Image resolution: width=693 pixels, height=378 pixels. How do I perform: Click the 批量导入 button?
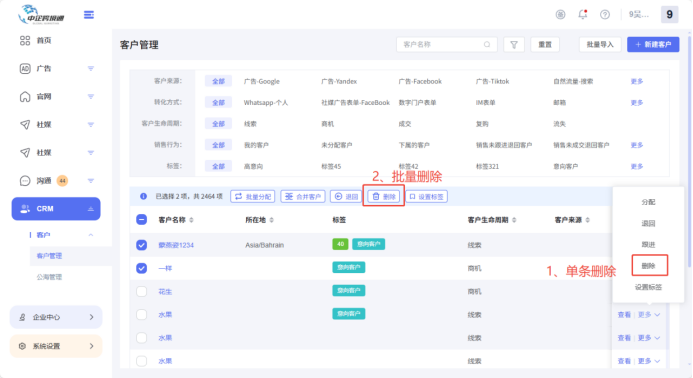(600, 45)
